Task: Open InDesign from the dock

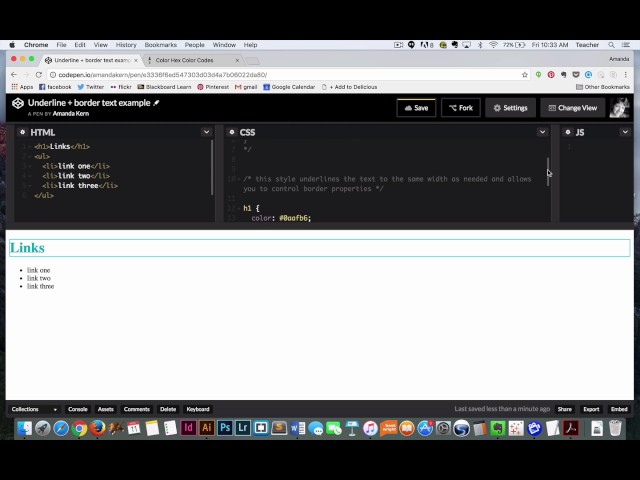Action: (x=188, y=428)
